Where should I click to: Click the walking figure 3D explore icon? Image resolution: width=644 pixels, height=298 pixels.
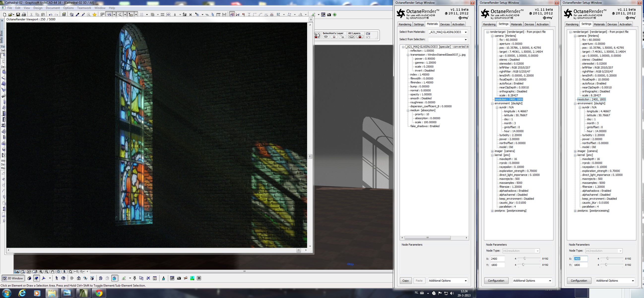[57, 278]
